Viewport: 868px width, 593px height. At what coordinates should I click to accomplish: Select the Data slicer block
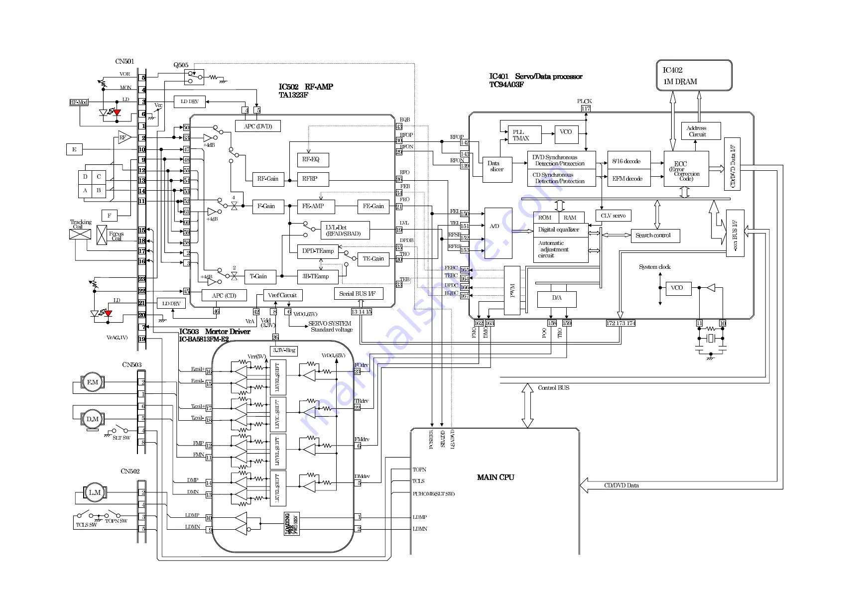[x=497, y=170]
